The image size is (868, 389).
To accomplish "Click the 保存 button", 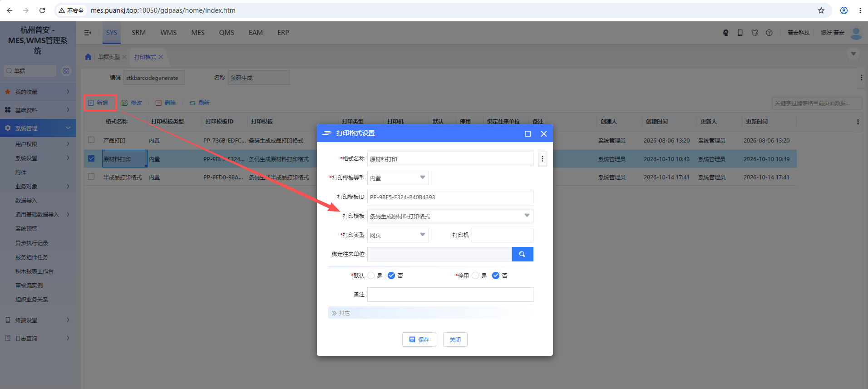I will (419, 340).
